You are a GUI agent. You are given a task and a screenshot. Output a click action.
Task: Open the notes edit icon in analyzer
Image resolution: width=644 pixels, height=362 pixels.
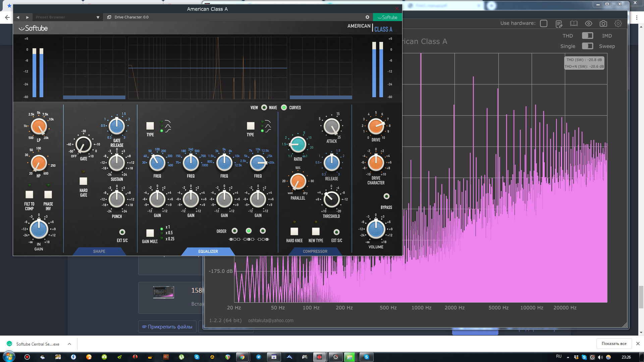[559, 23]
